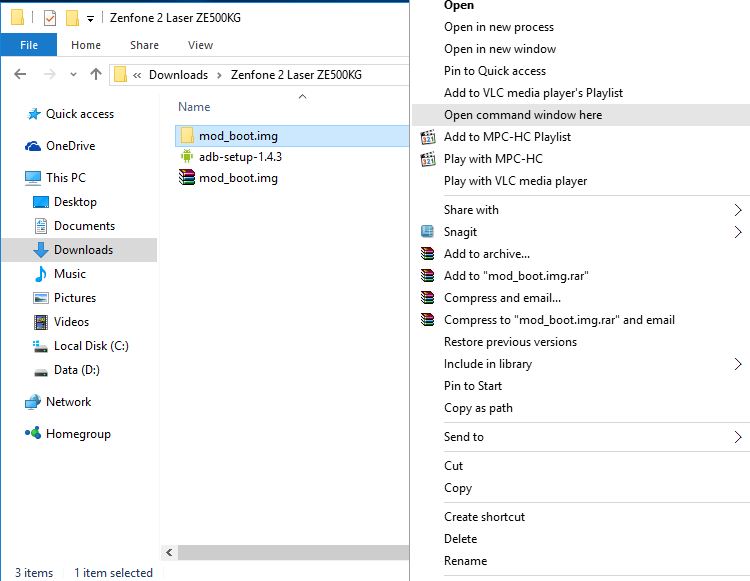The image size is (750, 581).
Task: Click the Add to MPC-HC Playlist icon
Action: [428, 137]
